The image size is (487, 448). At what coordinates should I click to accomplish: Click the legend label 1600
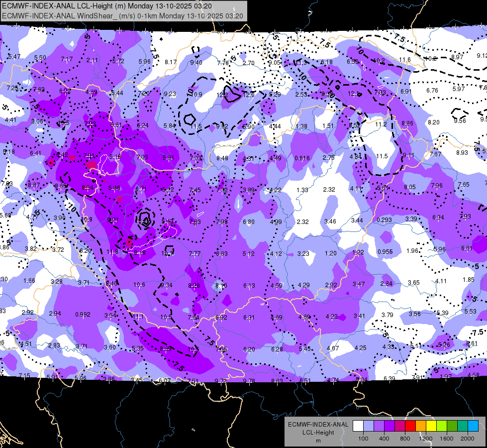tap(446, 439)
